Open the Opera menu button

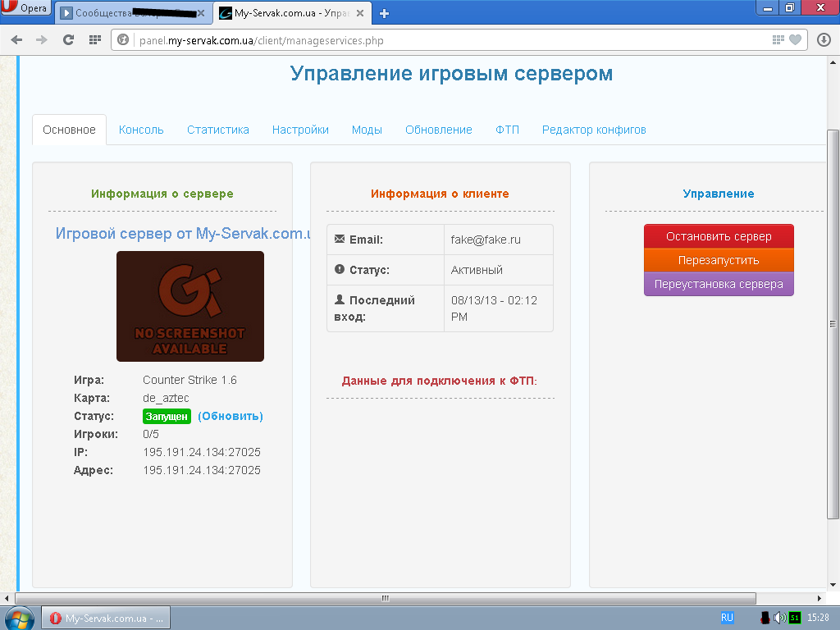point(25,7)
